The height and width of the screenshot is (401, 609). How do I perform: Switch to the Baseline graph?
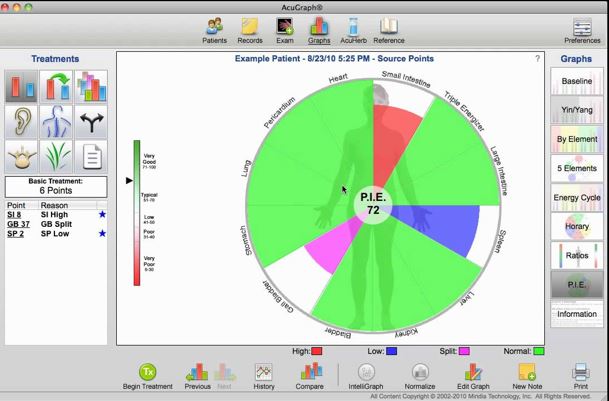pos(577,81)
